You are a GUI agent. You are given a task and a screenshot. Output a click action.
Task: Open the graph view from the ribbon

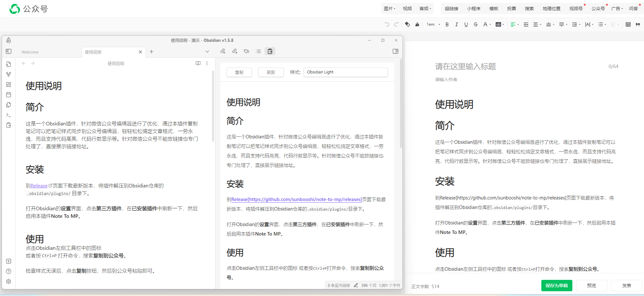click(9, 74)
